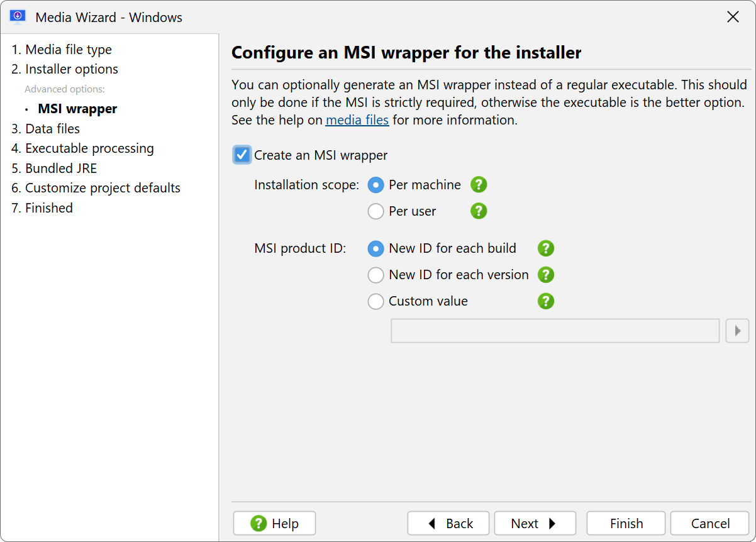Uncheck Create an MSI wrapper
The image size is (756, 542).
pyautogui.click(x=242, y=155)
